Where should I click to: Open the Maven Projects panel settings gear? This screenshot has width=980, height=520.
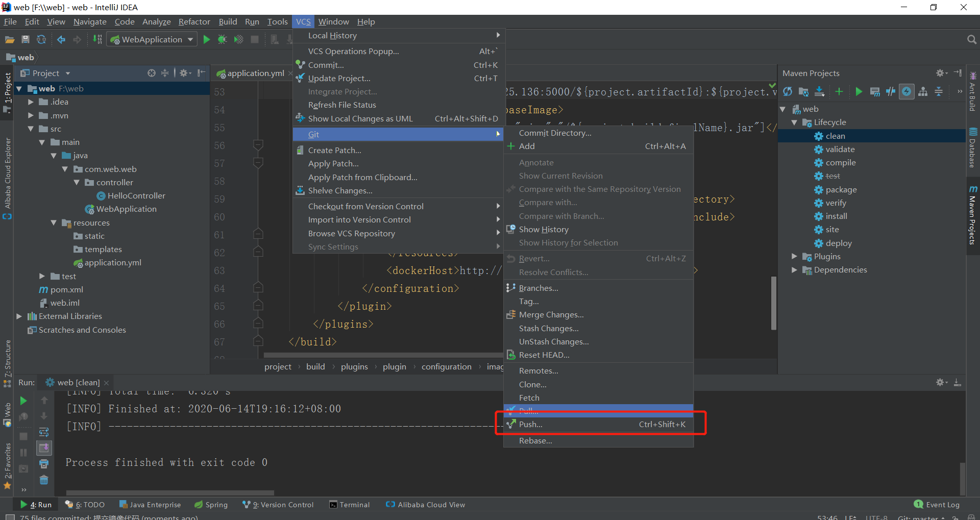coord(941,73)
